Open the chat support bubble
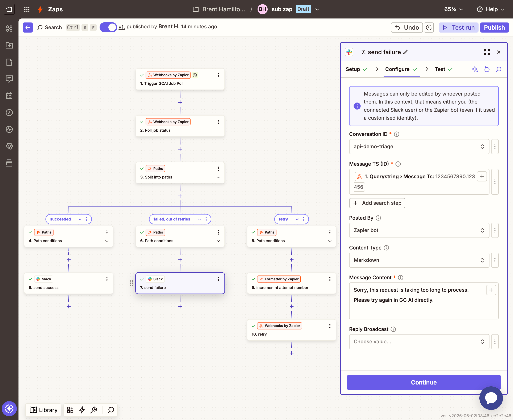The height and width of the screenshot is (420, 513). point(491,398)
